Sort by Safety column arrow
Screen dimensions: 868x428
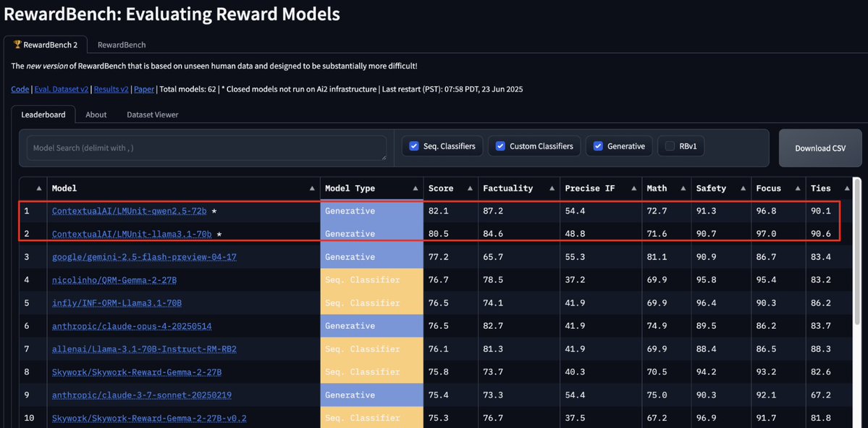pos(743,188)
